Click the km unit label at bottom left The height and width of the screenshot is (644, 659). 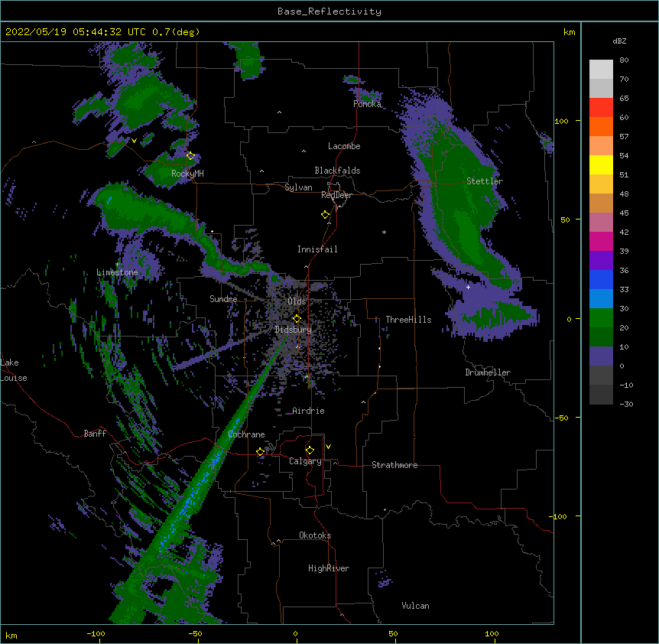(x=11, y=635)
